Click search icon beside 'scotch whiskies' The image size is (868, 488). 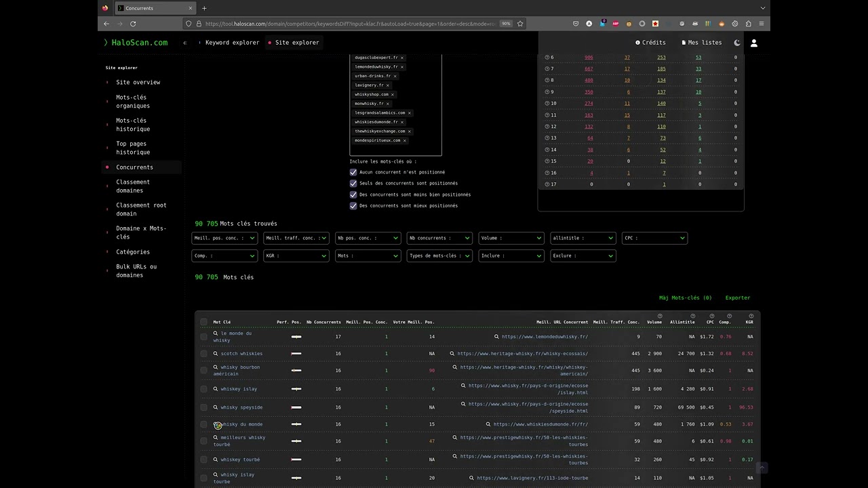coord(216,353)
